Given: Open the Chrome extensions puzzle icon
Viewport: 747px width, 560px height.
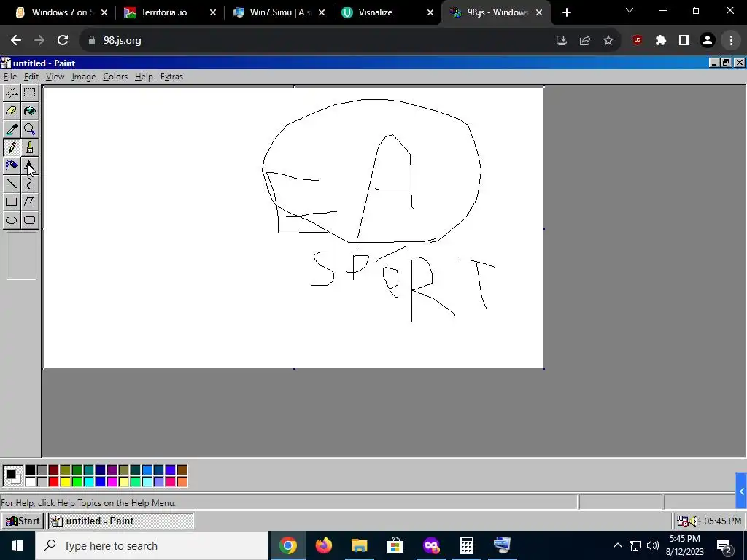Looking at the screenshot, I should [x=660, y=40].
